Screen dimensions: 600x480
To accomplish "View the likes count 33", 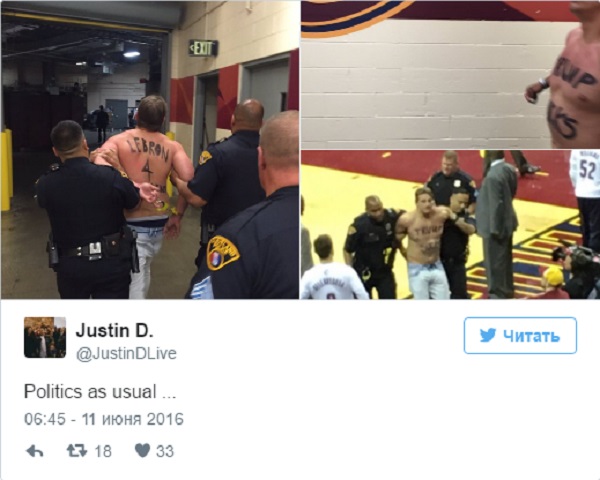I will [165, 451].
